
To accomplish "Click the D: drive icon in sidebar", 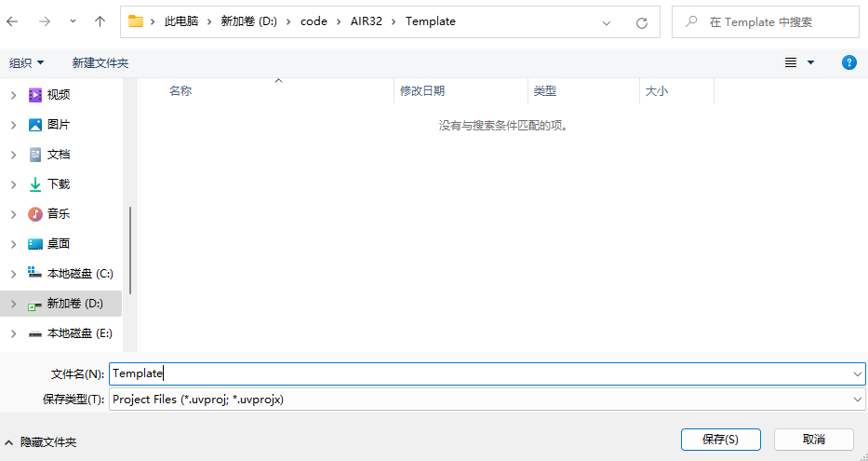I will click(34, 305).
